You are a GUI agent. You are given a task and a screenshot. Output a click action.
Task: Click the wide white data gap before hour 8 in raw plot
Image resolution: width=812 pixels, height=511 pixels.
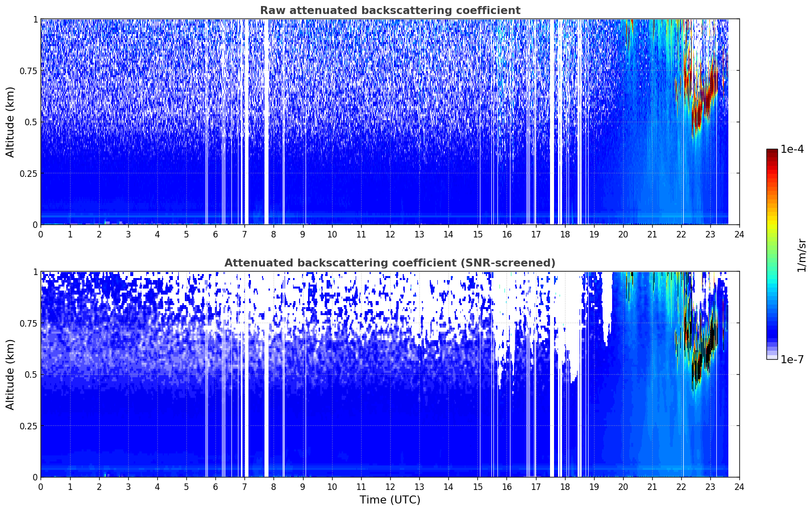click(266, 122)
